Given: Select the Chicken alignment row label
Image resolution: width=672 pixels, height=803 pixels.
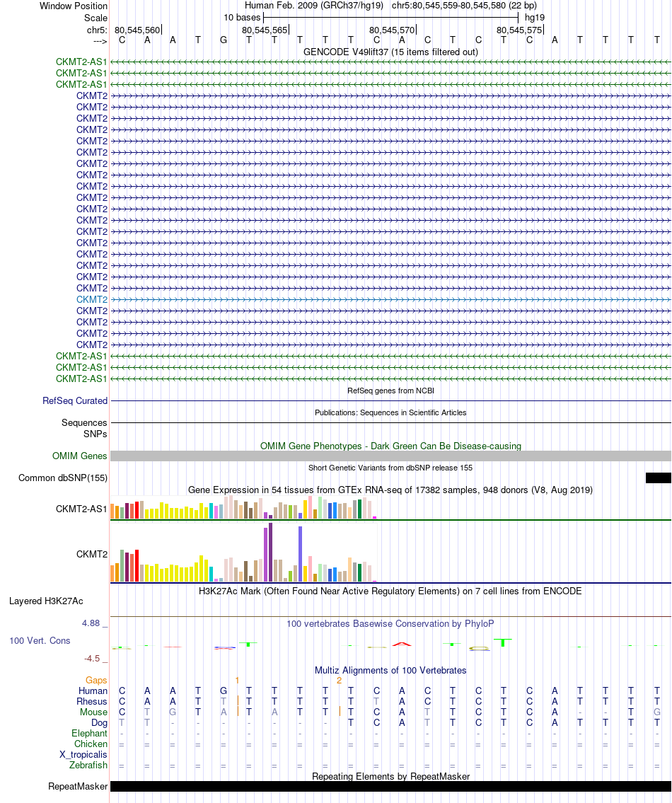Looking at the screenshot, I should click(91, 744).
